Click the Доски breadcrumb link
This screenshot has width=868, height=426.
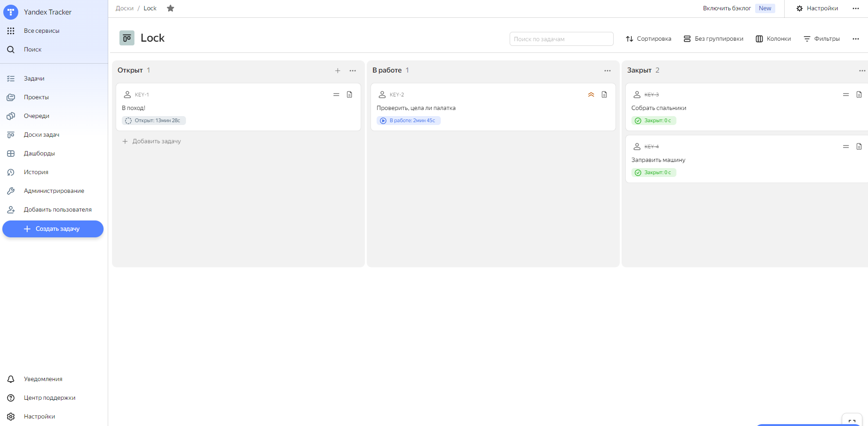125,8
